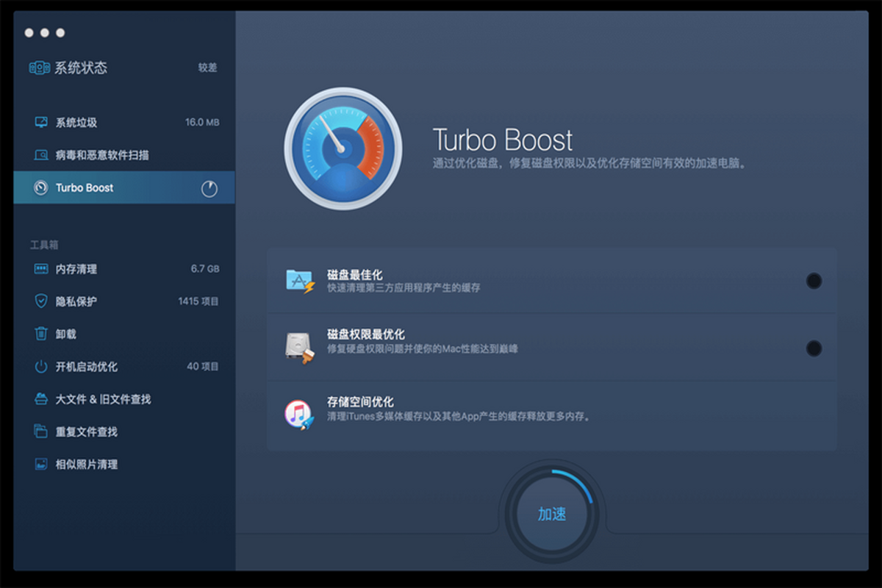
Task: Click the 磁盘最佳化 folder icon
Action: pos(300,281)
